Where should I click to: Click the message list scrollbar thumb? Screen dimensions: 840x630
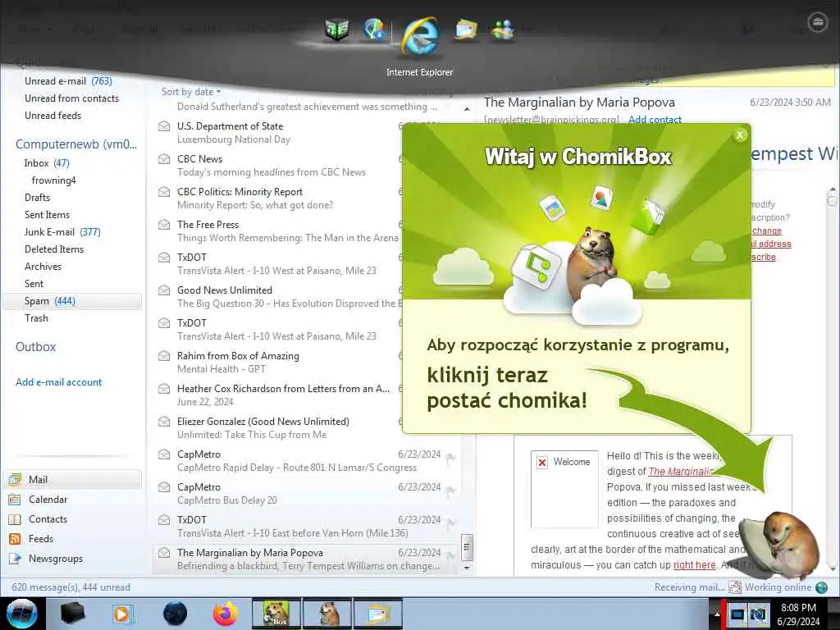pos(467,547)
